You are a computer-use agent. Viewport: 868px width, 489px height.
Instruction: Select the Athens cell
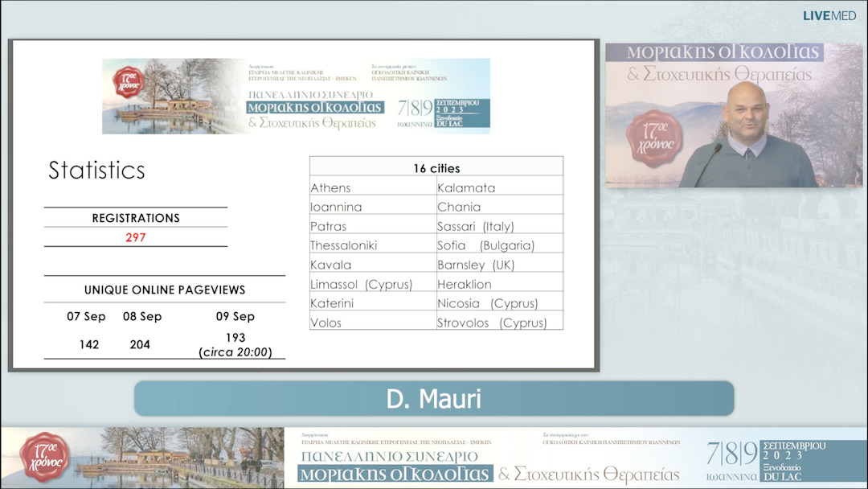pyautogui.click(x=373, y=187)
